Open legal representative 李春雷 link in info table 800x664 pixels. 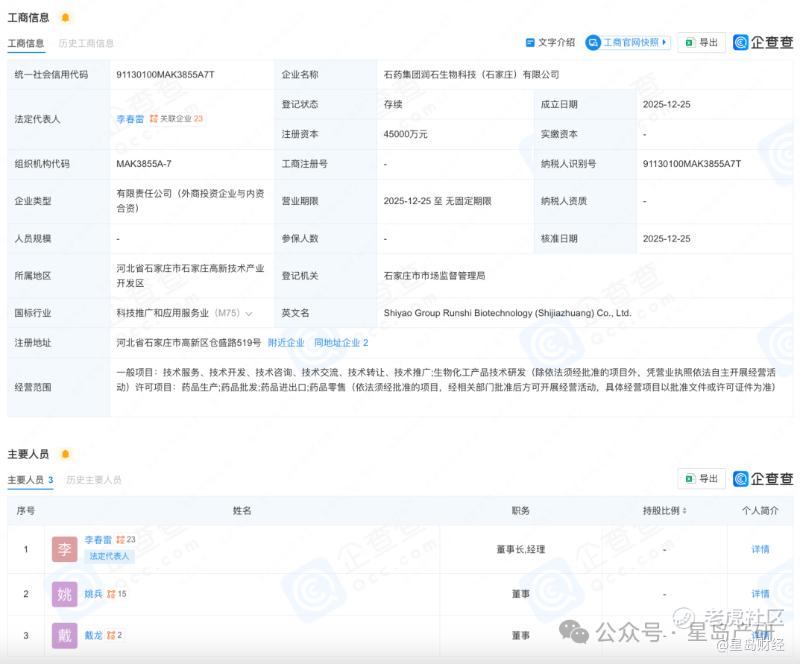130,119
